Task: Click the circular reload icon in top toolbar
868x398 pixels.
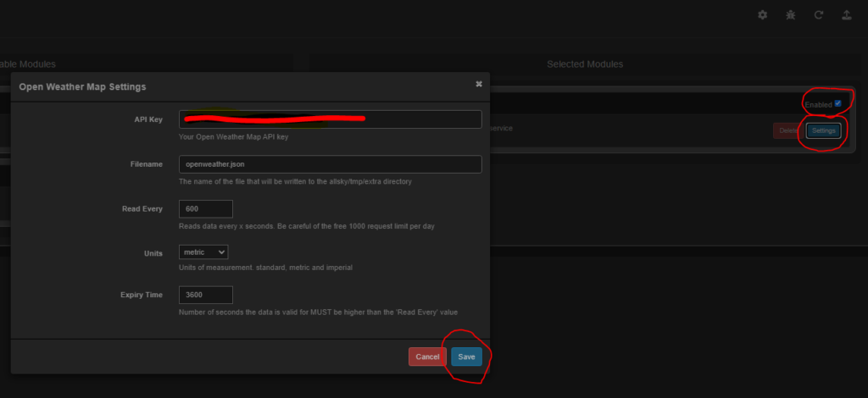Action: 819,15
